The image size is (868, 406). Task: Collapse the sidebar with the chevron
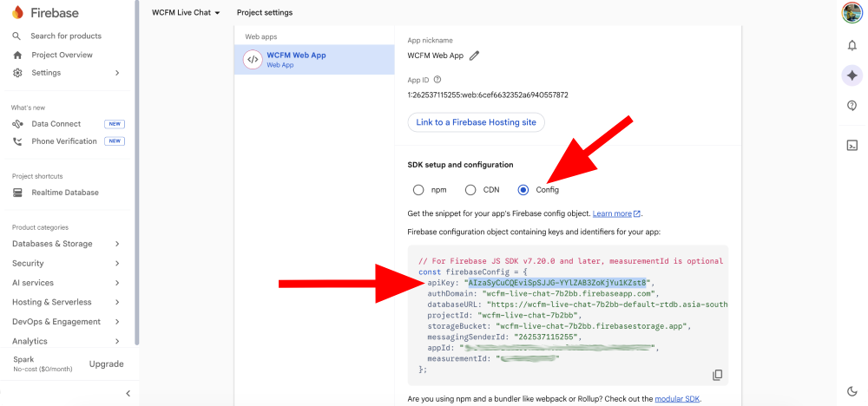pyautogui.click(x=128, y=393)
